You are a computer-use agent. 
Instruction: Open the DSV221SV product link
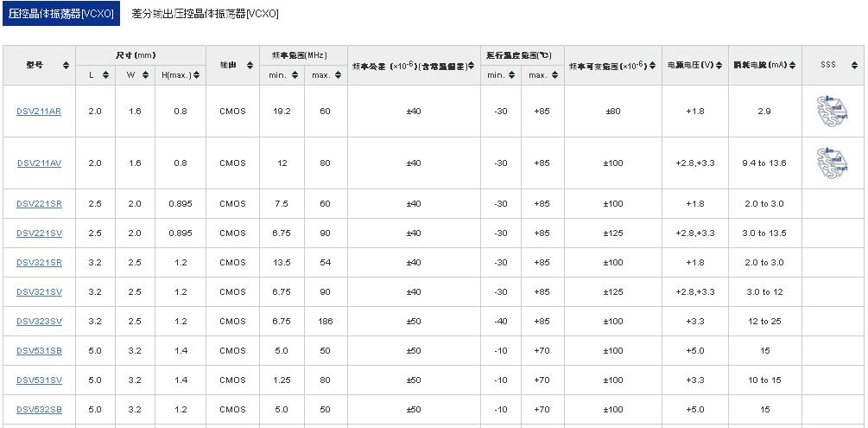click(x=39, y=233)
